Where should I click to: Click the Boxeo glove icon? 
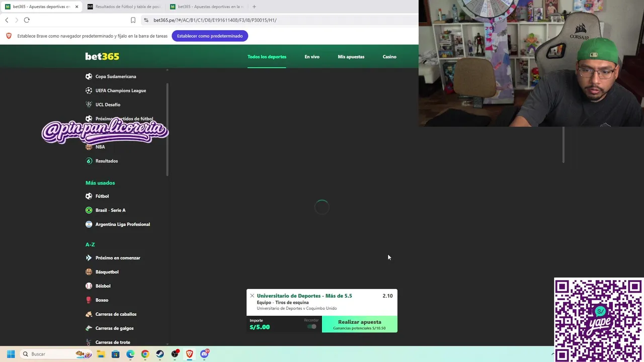pos(89,300)
